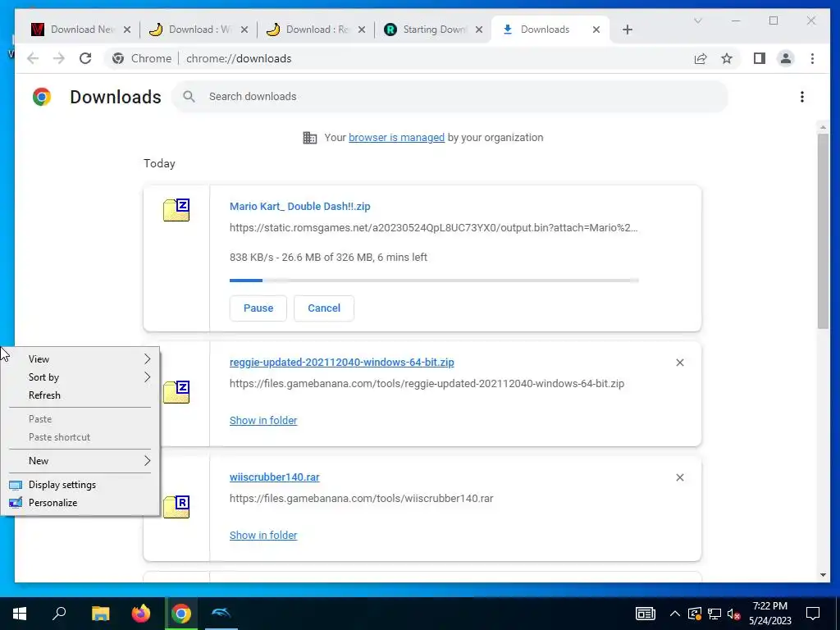This screenshot has height=630, width=840.
Task: Open Chrome's three-dot main menu
Action: 812,58
